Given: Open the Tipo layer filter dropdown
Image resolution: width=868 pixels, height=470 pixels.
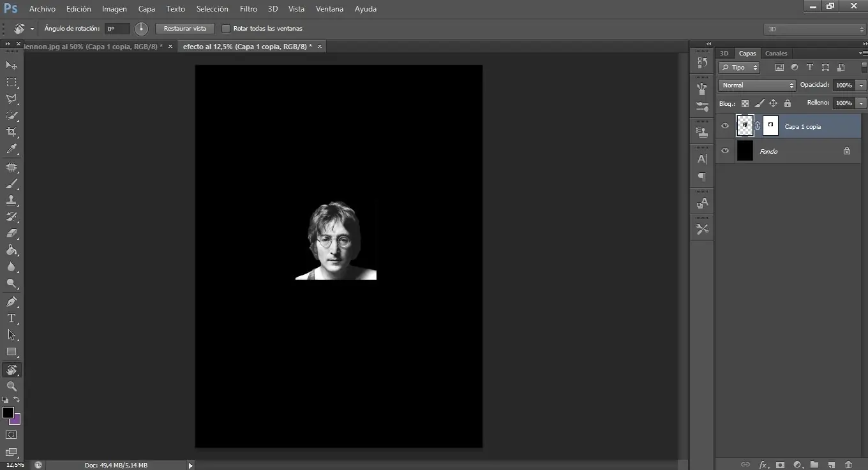Looking at the screenshot, I should [x=739, y=67].
